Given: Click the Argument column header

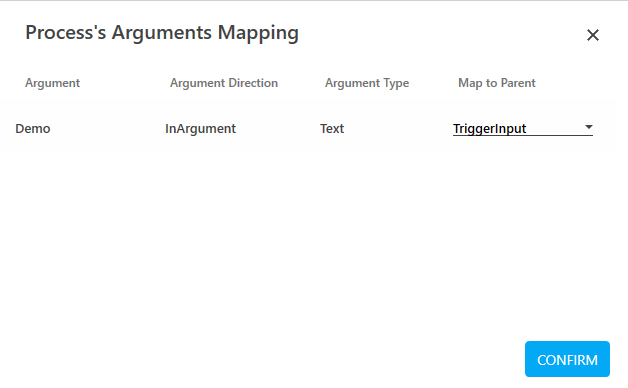Looking at the screenshot, I should [52, 83].
